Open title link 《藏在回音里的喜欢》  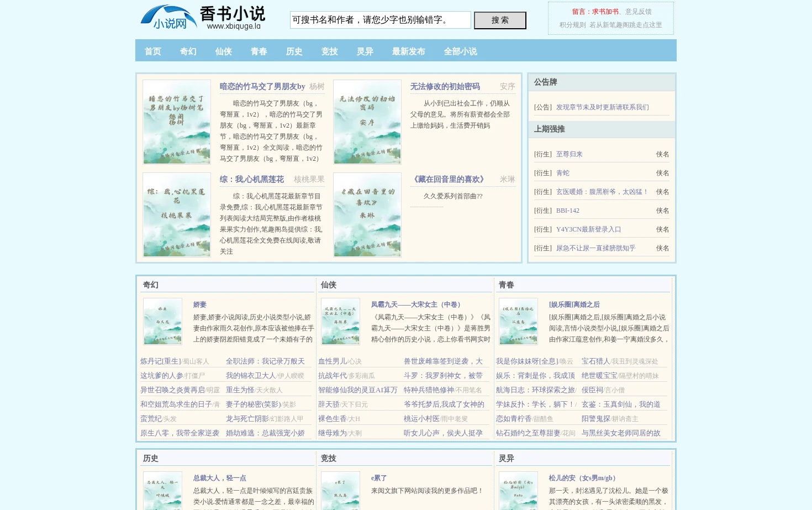(449, 180)
